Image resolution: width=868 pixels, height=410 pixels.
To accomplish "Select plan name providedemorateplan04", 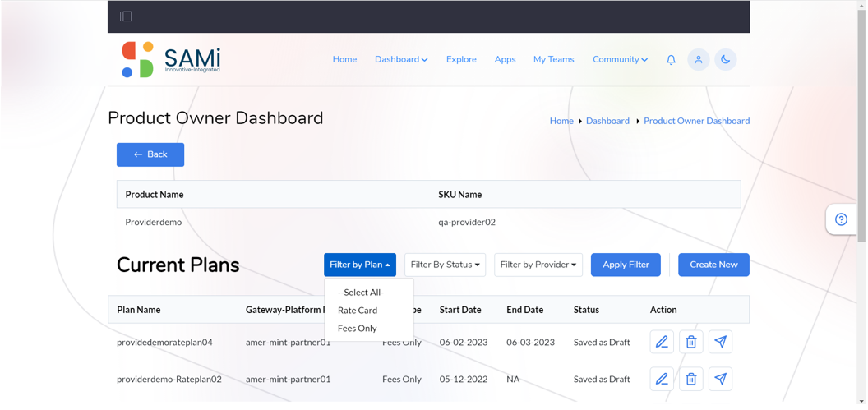I will click(x=164, y=343).
